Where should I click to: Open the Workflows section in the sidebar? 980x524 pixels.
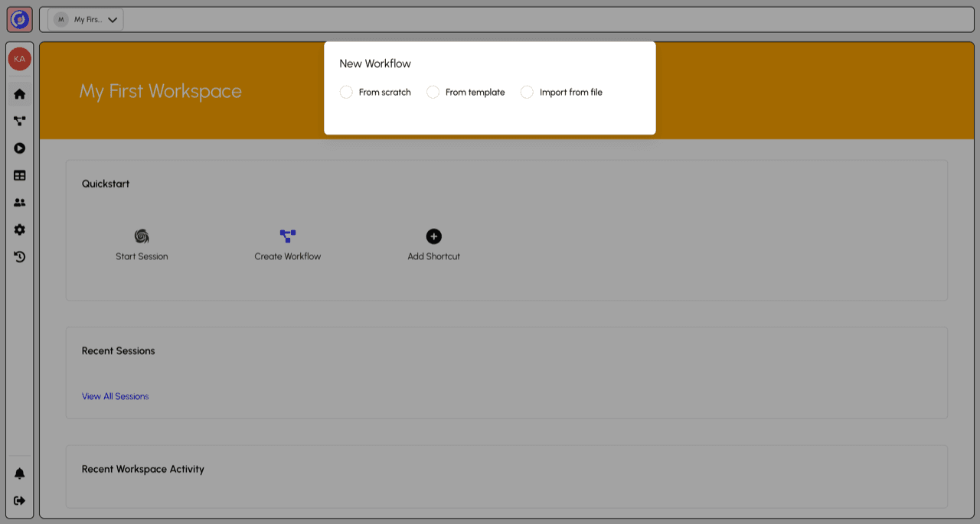click(x=19, y=121)
